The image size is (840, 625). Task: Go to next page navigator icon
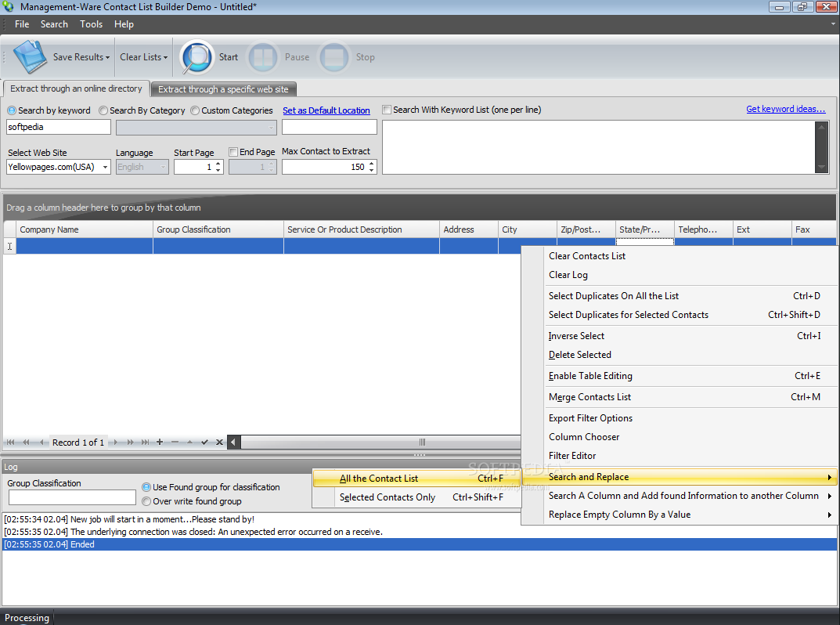(x=130, y=443)
